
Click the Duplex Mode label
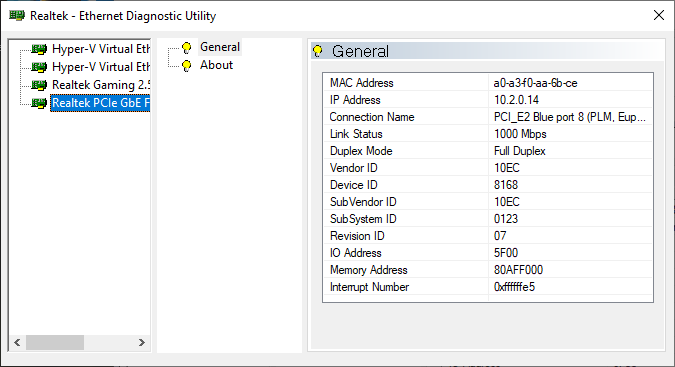pos(361,151)
